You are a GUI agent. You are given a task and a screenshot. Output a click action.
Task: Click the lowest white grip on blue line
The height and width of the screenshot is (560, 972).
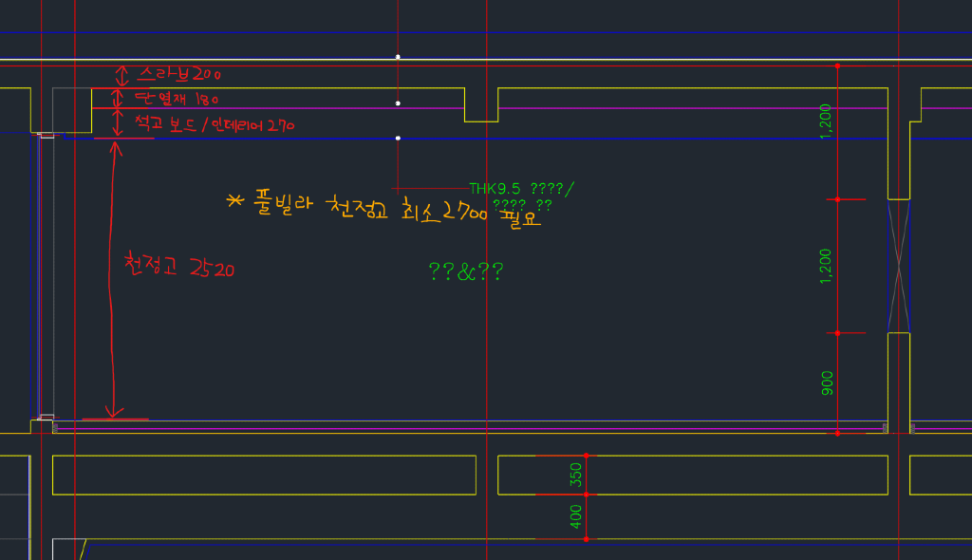pyautogui.click(x=398, y=139)
